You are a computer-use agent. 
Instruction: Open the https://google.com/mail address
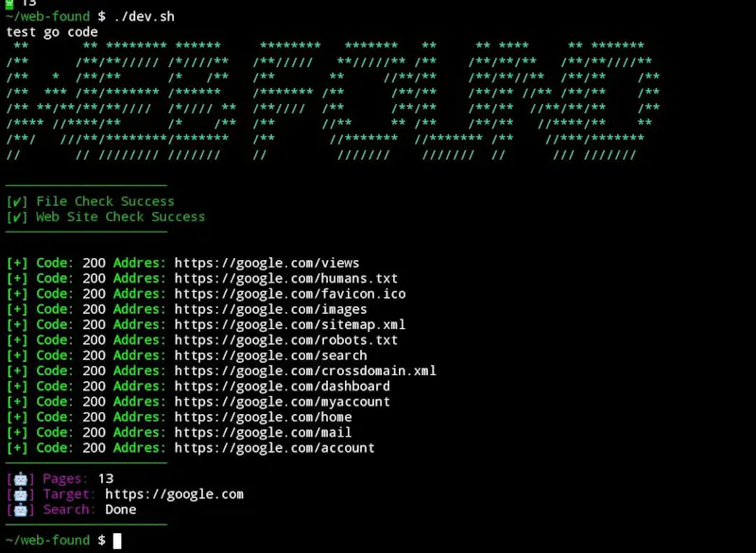(263, 432)
